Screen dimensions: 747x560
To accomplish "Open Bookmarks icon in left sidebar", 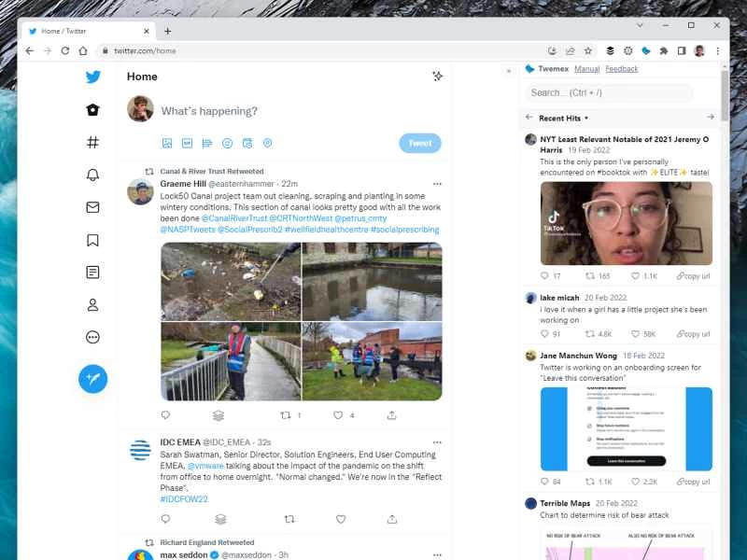I will 92,240.
